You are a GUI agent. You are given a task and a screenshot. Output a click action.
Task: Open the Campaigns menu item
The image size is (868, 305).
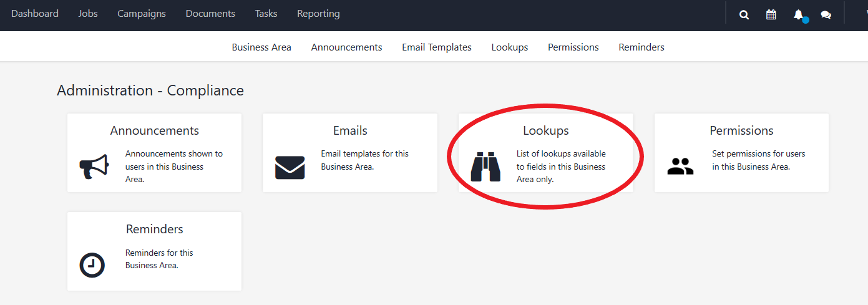coord(142,14)
